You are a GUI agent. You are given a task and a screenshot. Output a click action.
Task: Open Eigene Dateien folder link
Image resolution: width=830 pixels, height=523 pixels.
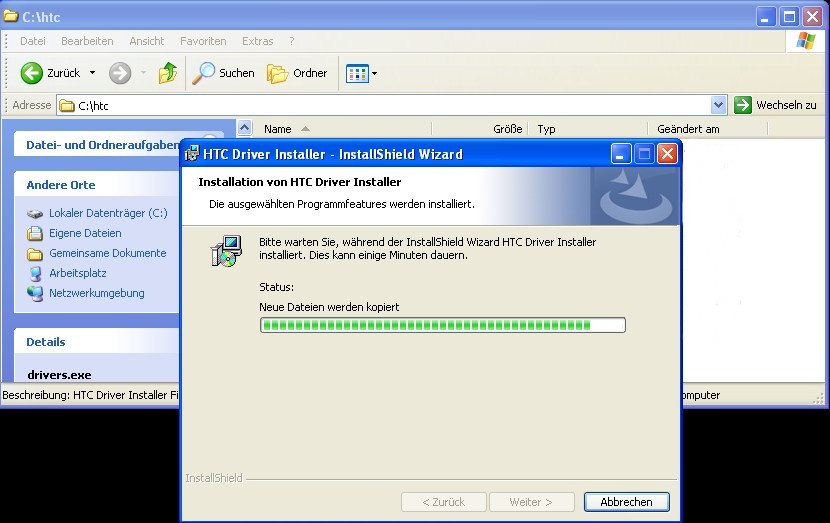[x=85, y=233]
